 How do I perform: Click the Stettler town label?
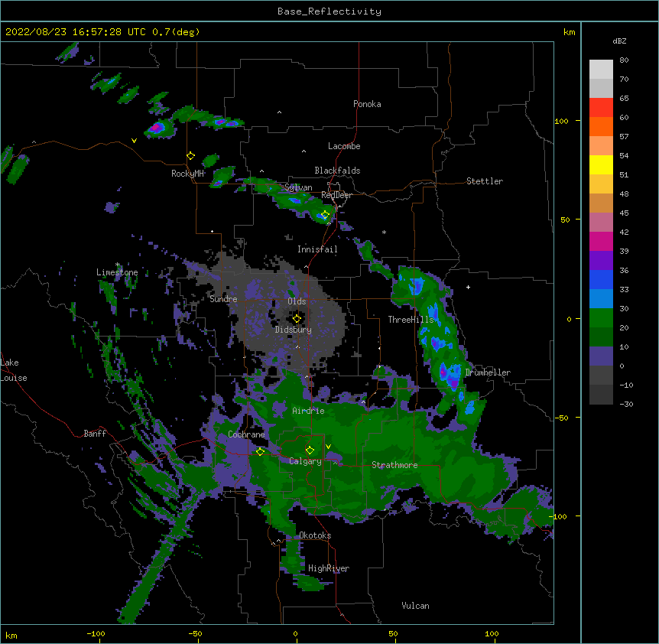[485, 181]
